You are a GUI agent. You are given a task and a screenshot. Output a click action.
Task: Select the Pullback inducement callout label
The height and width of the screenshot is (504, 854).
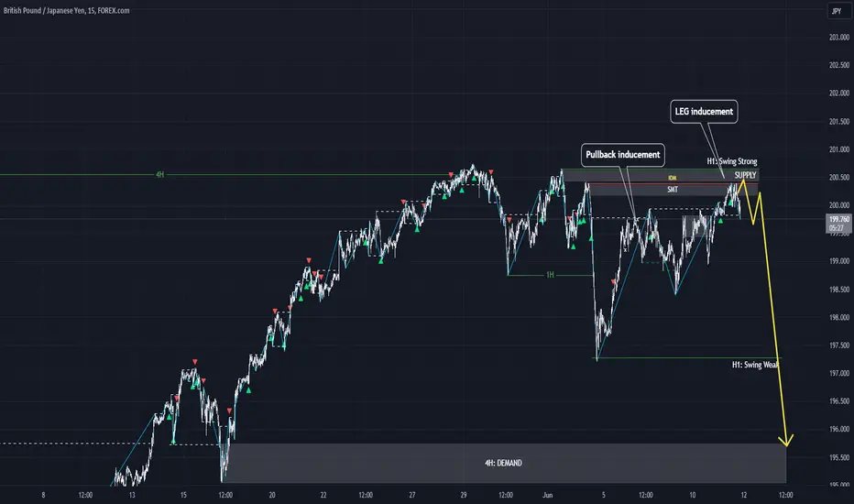[x=622, y=155]
